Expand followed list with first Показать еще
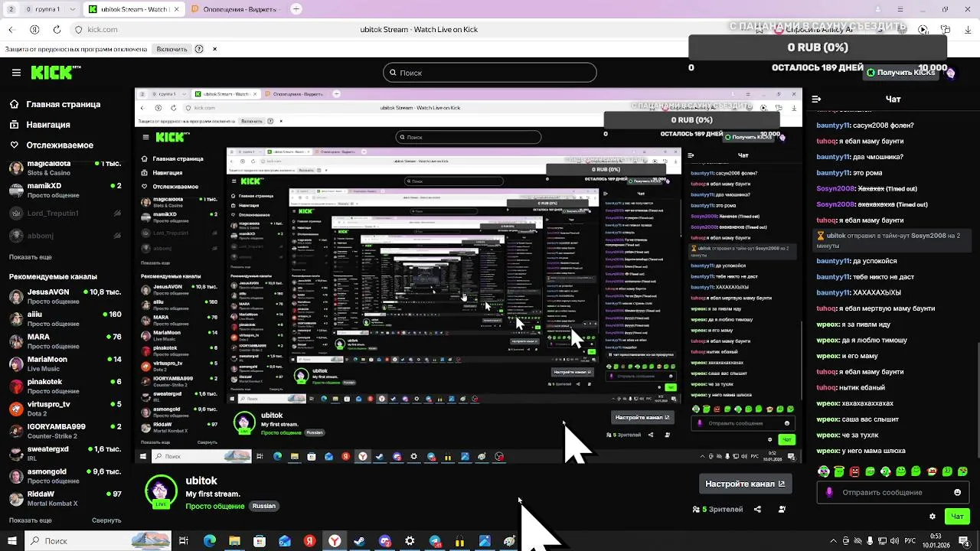Screen dimensions: 980x551 [x=31, y=257]
